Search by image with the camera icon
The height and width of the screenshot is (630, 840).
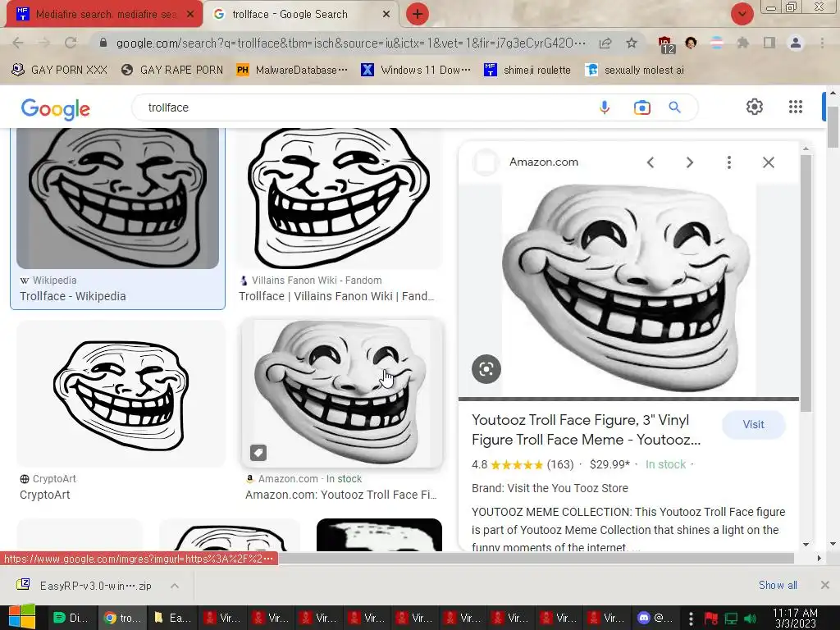tap(641, 107)
